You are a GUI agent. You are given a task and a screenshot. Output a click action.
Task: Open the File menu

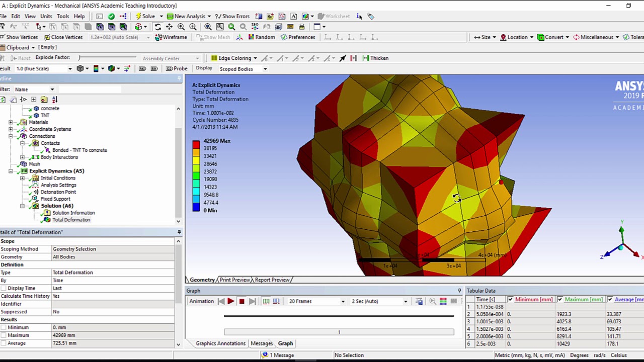pyautogui.click(x=3, y=16)
